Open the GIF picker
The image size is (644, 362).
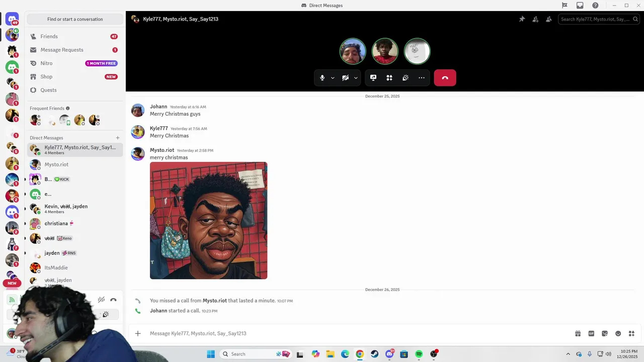591,333
